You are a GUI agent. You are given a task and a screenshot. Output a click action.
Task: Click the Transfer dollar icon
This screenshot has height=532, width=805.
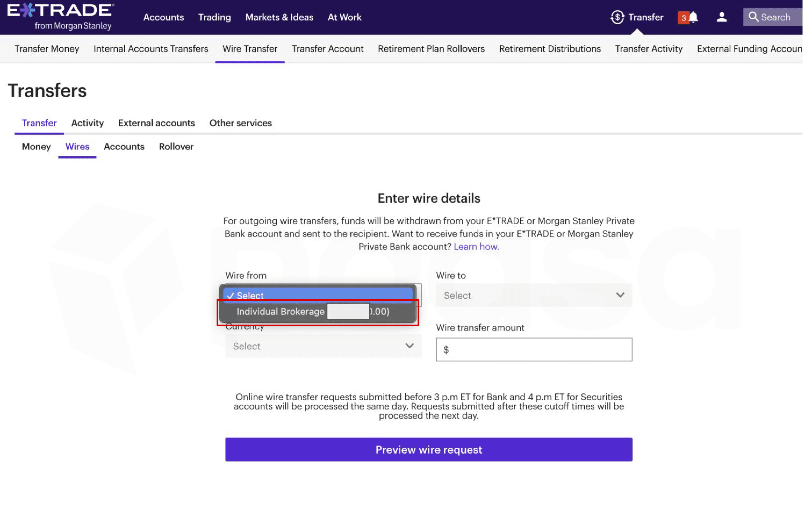point(617,17)
